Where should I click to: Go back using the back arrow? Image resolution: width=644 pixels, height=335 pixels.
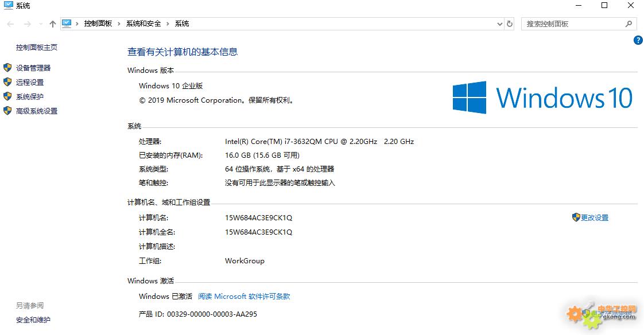(11, 24)
